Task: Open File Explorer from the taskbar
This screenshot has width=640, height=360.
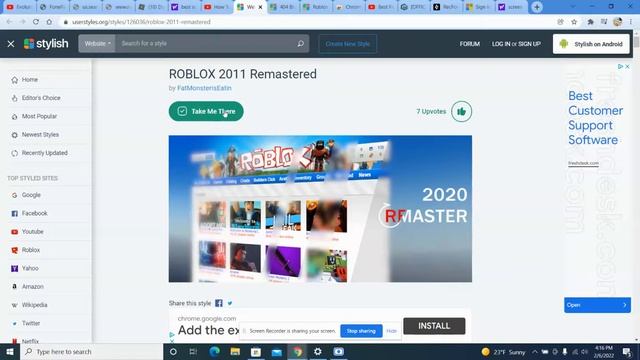Action: point(235,351)
